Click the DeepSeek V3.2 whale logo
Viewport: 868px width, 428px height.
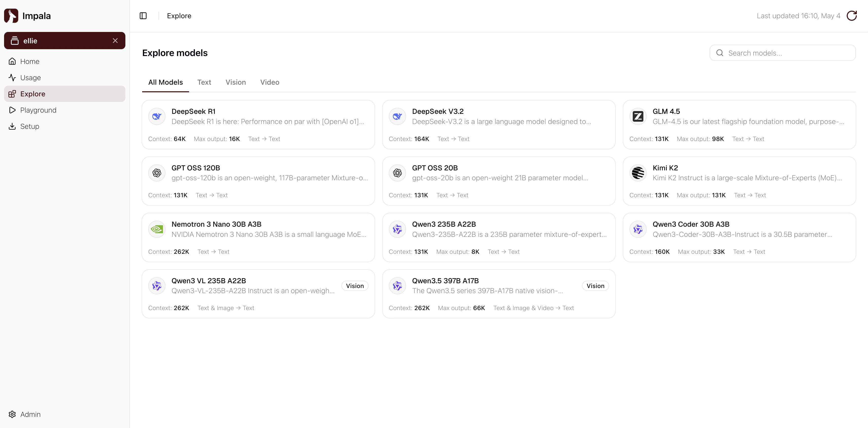coord(397,117)
